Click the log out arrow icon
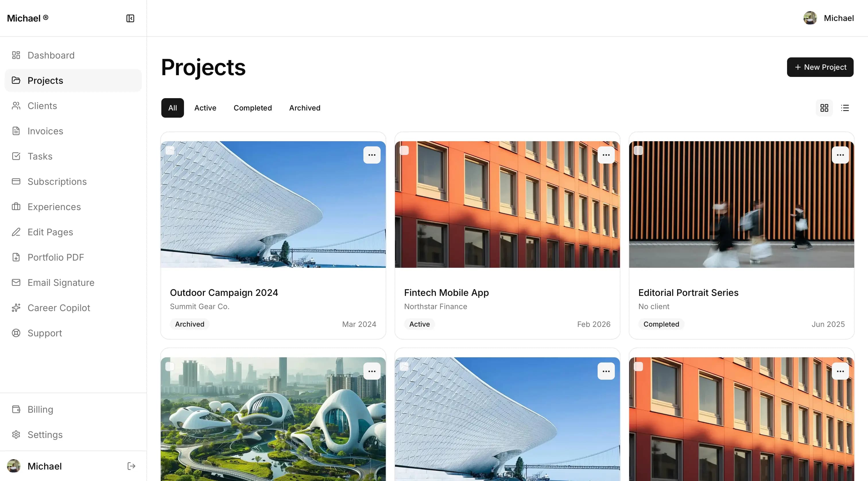This screenshot has height=481, width=868. tap(131, 466)
